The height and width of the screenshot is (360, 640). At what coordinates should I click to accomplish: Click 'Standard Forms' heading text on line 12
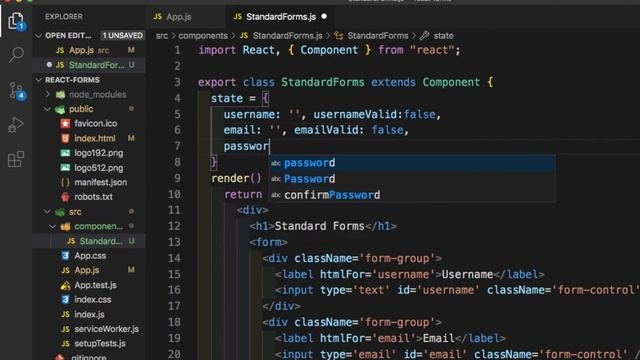point(320,226)
